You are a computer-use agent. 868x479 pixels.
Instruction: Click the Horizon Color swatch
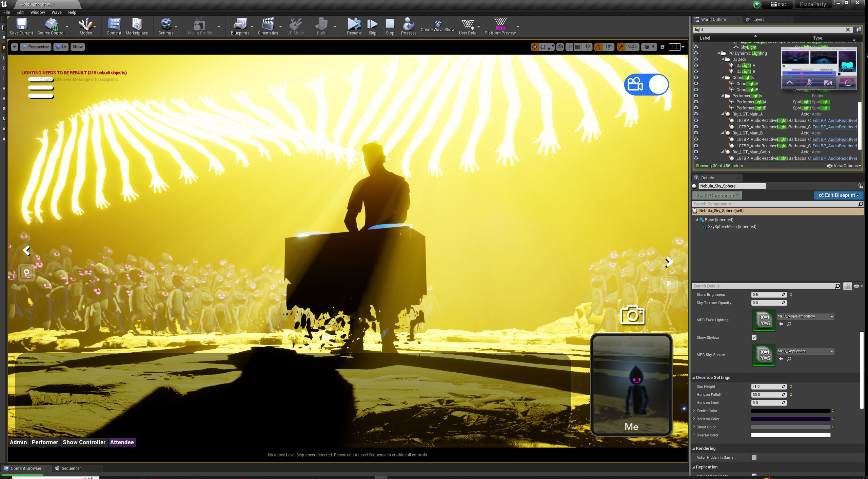tap(791, 419)
